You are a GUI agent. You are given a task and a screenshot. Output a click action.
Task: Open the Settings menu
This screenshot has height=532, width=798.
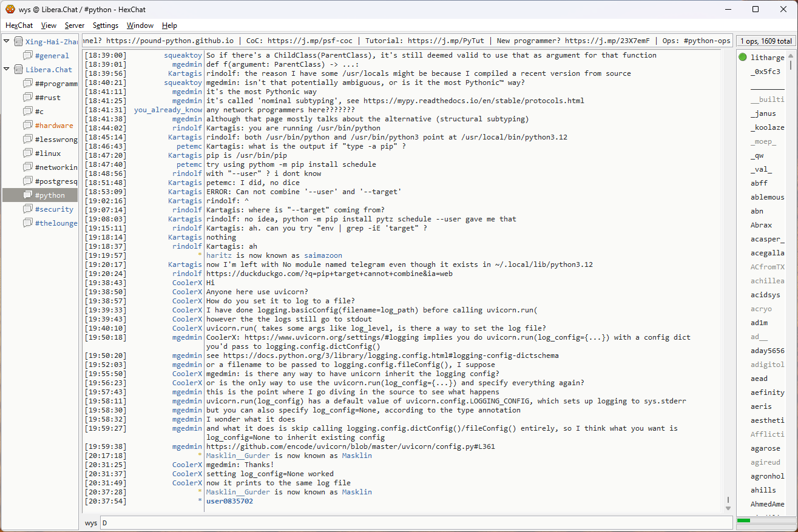106,25
